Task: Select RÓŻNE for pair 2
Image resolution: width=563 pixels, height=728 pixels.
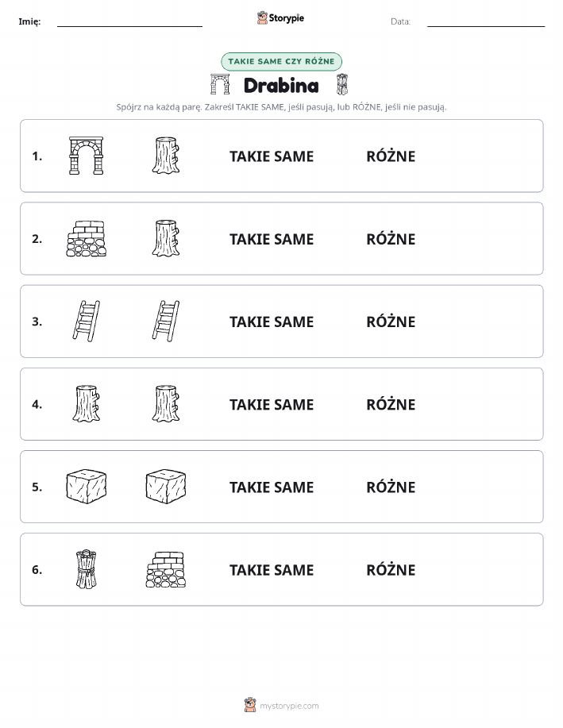Action: pos(391,239)
